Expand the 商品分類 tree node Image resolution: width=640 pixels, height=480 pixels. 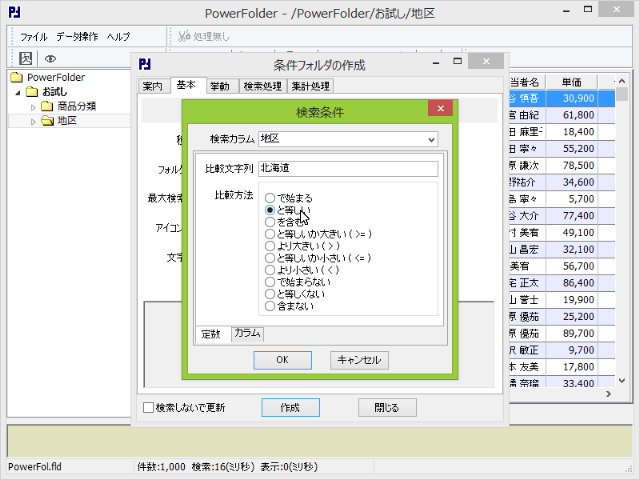click(x=33, y=107)
